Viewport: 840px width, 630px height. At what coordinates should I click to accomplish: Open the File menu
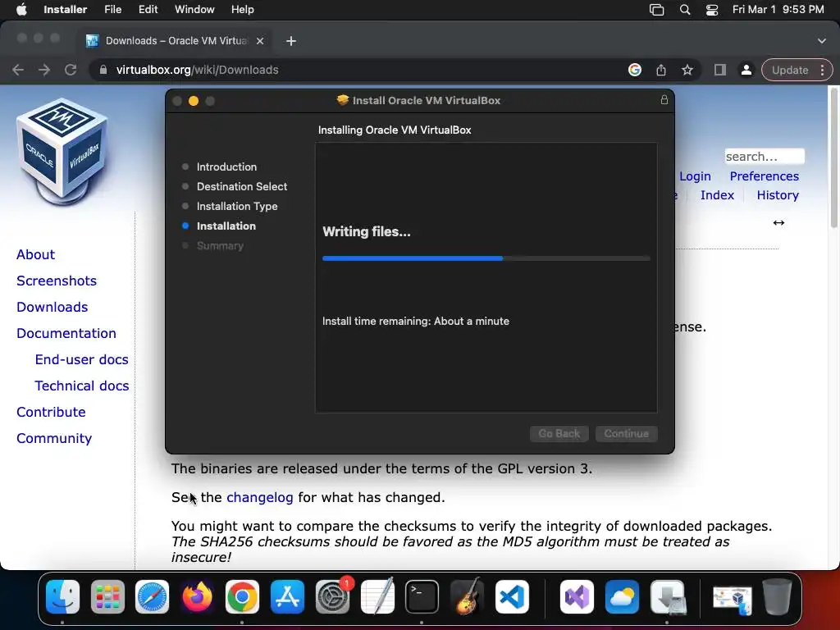click(112, 10)
